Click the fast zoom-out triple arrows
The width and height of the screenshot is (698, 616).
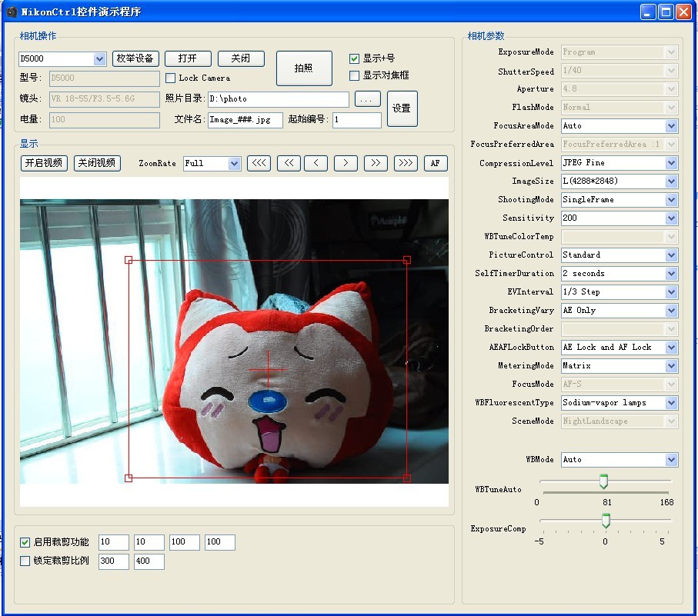[259, 163]
